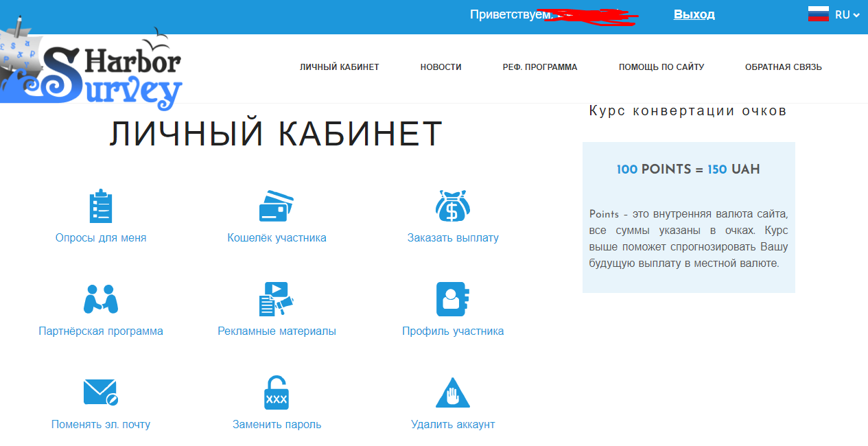Screen dimensions: 868x446
Task: Open the credit card wallet icon
Action: pyautogui.click(x=277, y=206)
